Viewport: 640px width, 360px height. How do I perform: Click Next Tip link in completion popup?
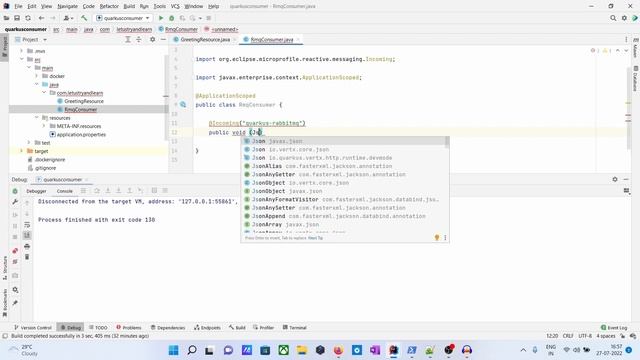(x=316, y=238)
